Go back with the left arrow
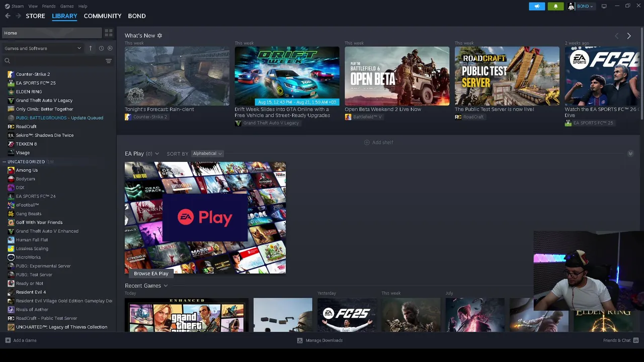This screenshot has width=644, height=362. coord(8,16)
